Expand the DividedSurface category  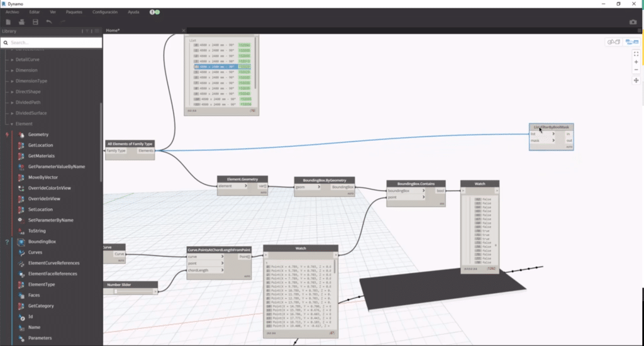click(x=13, y=113)
